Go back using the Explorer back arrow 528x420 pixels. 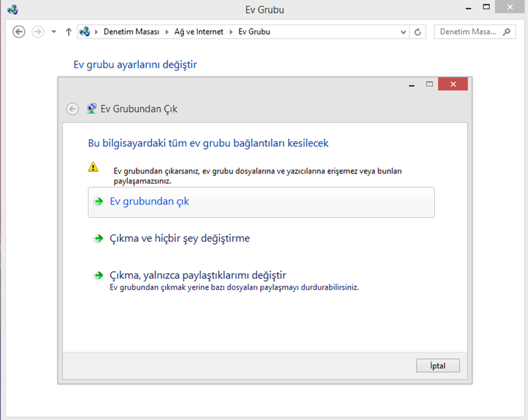tap(19, 32)
